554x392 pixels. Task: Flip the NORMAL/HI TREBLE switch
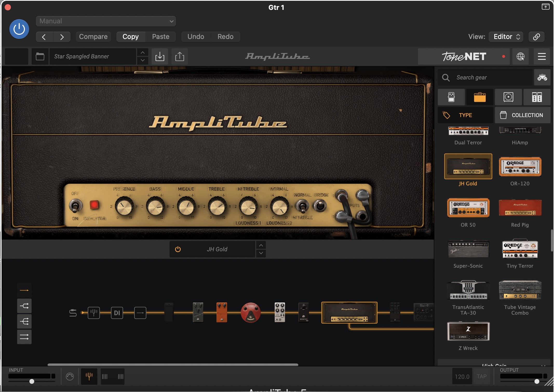point(302,207)
